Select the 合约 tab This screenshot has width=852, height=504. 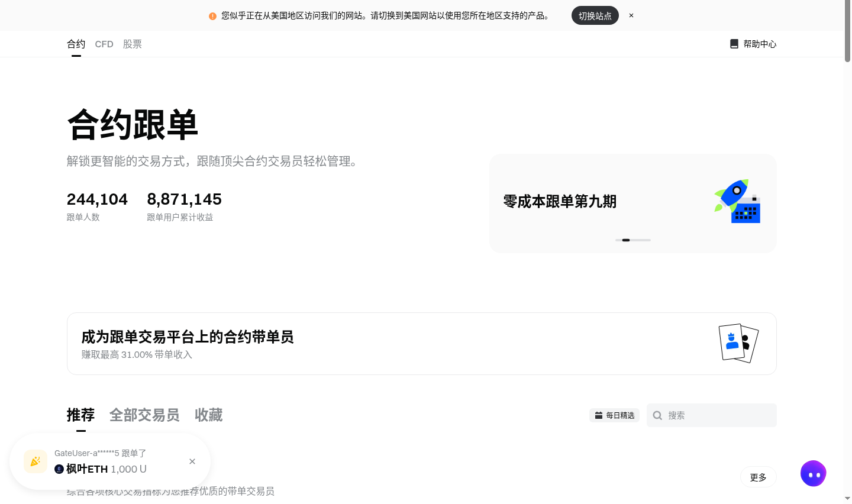coord(76,44)
